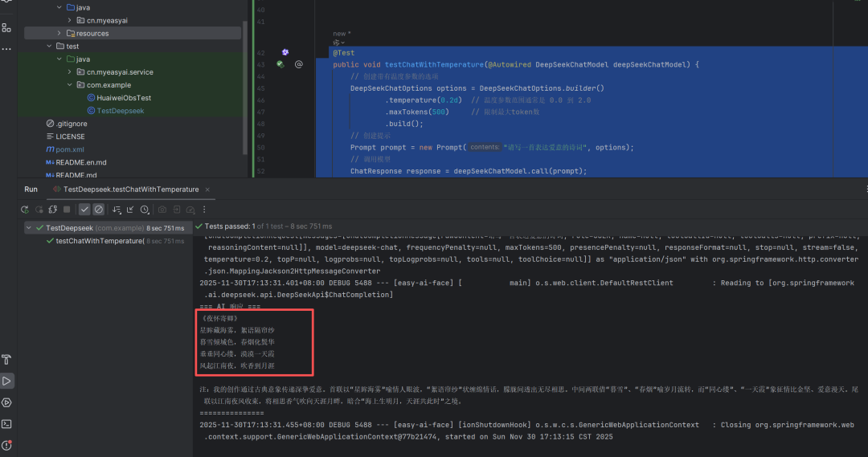Open the Services tool window icon
The width and height of the screenshot is (868, 457).
click(6, 402)
